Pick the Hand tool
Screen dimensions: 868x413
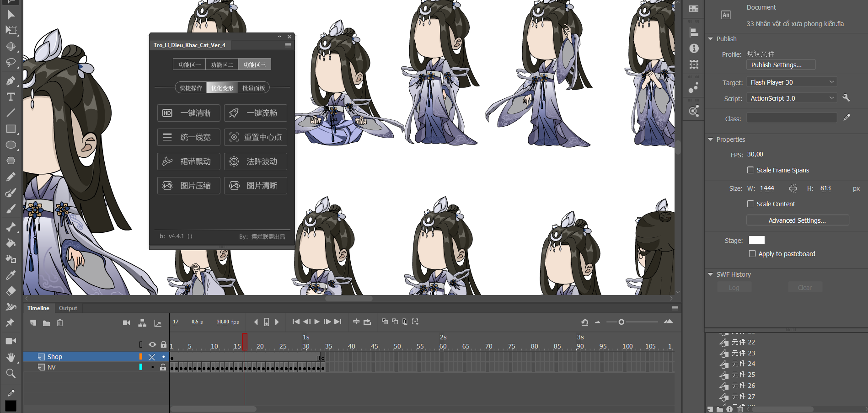pos(11,357)
